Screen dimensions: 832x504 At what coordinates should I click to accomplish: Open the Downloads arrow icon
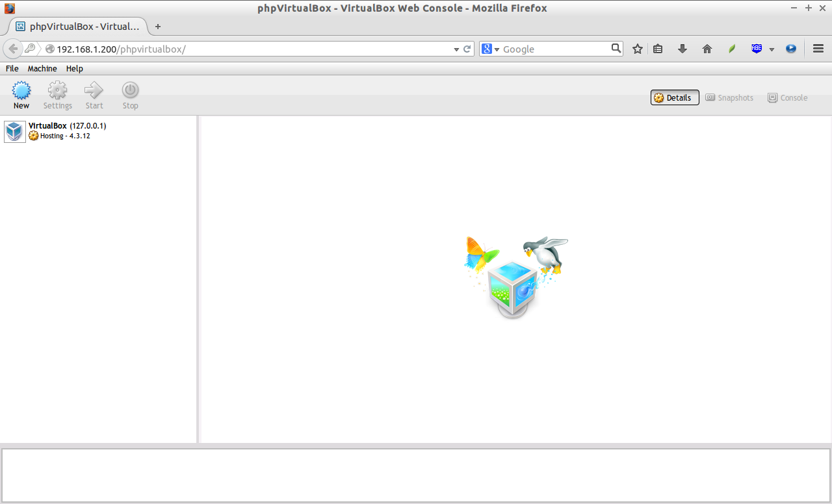click(682, 49)
